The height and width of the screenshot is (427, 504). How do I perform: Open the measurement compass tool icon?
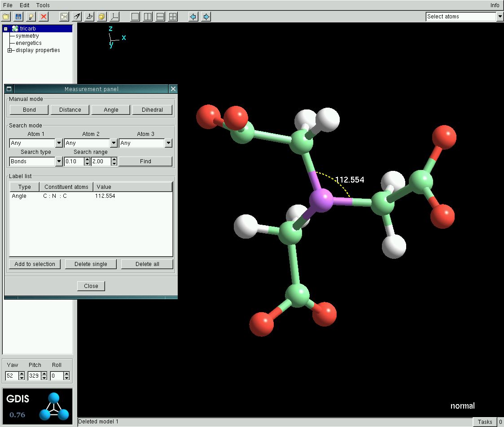tap(77, 17)
